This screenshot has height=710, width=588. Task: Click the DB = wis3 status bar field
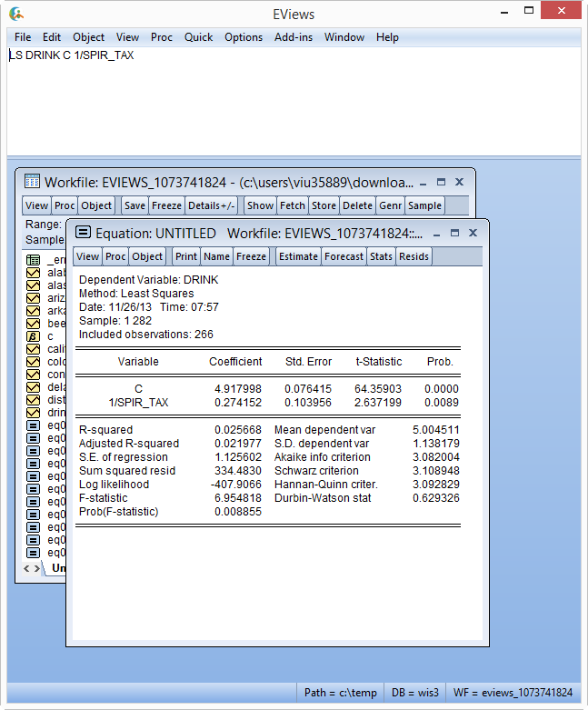[x=414, y=693]
